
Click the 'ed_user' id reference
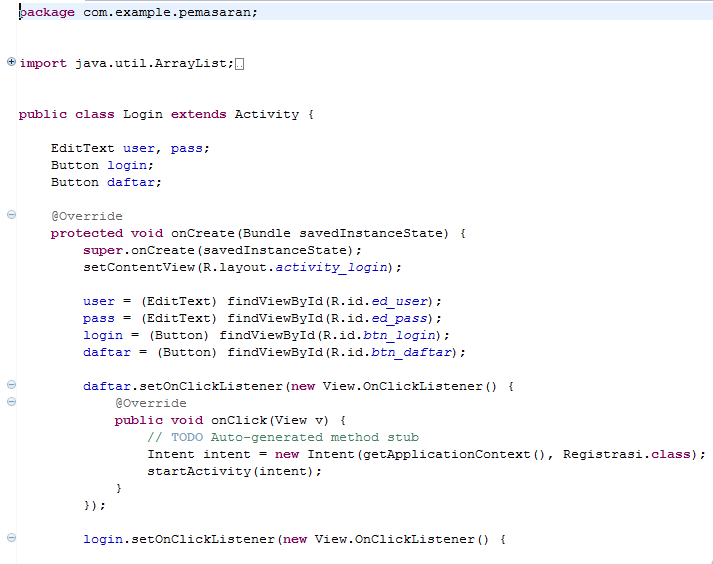pyautogui.click(x=400, y=301)
